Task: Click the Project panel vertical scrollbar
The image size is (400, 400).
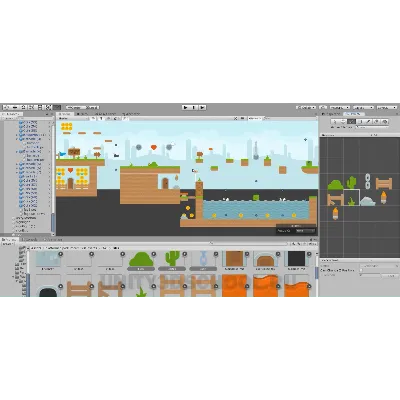Action: (x=316, y=273)
